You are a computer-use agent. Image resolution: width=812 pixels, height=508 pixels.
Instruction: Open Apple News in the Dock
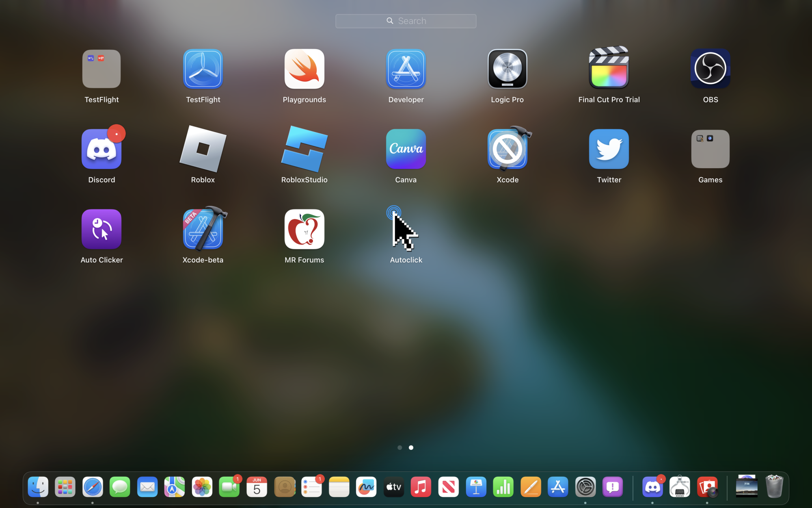pos(449,487)
